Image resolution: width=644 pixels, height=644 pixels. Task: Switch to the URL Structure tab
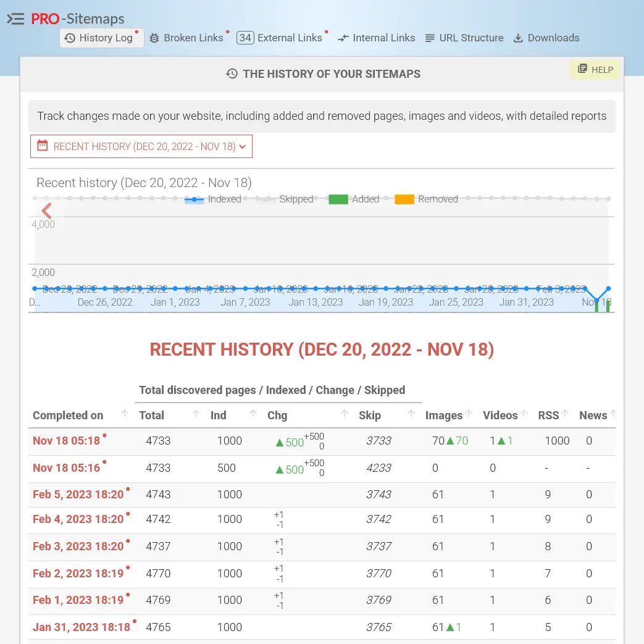click(x=464, y=38)
